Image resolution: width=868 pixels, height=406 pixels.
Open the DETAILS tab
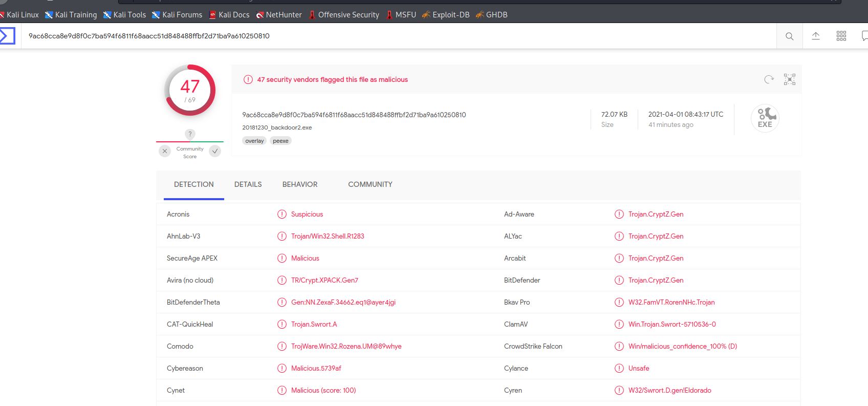[248, 184]
